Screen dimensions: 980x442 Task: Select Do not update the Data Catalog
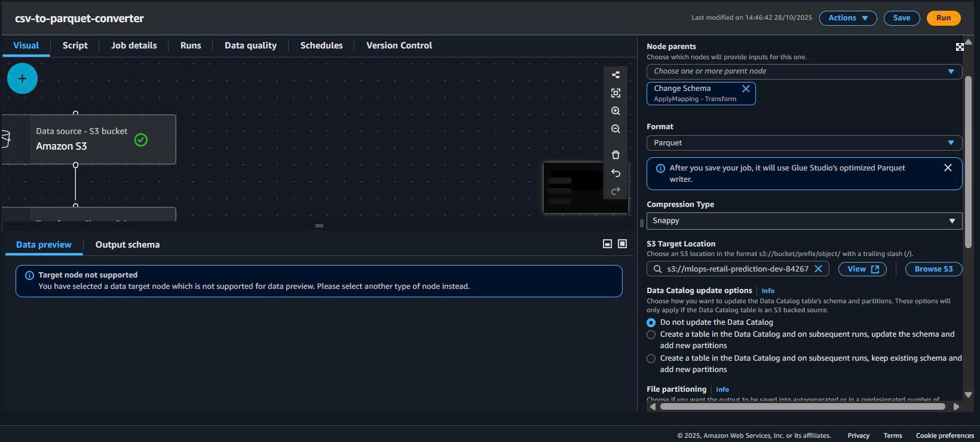pyautogui.click(x=651, y=322)
